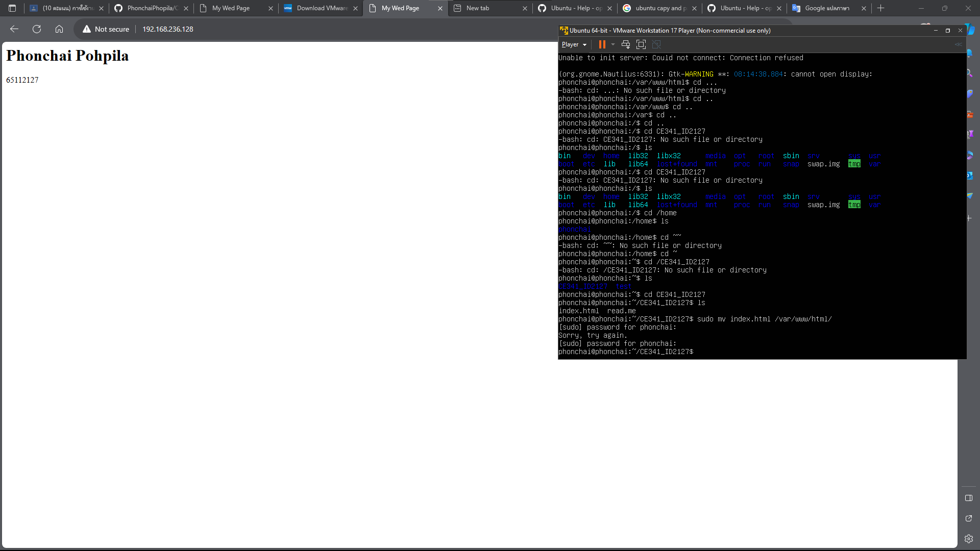
Task: Open Edge settings gear at sidebar bottom
Action: tap(968, 538)
